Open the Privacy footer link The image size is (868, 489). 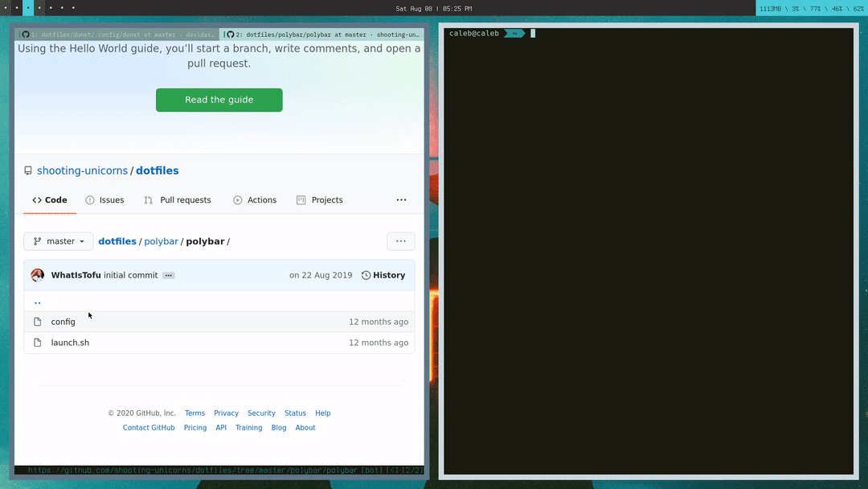click(x=227, y=413)
